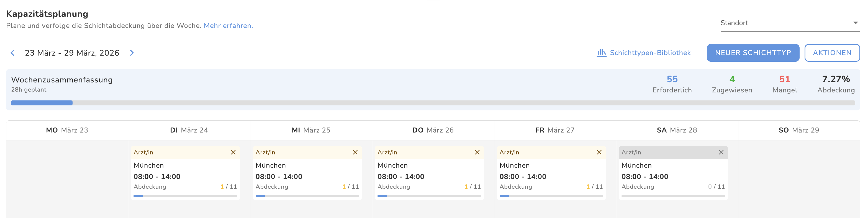This screenshot has width=868, height=218.
Task: Navigate to the previous week with the left chevron
Action: point(12,53)
